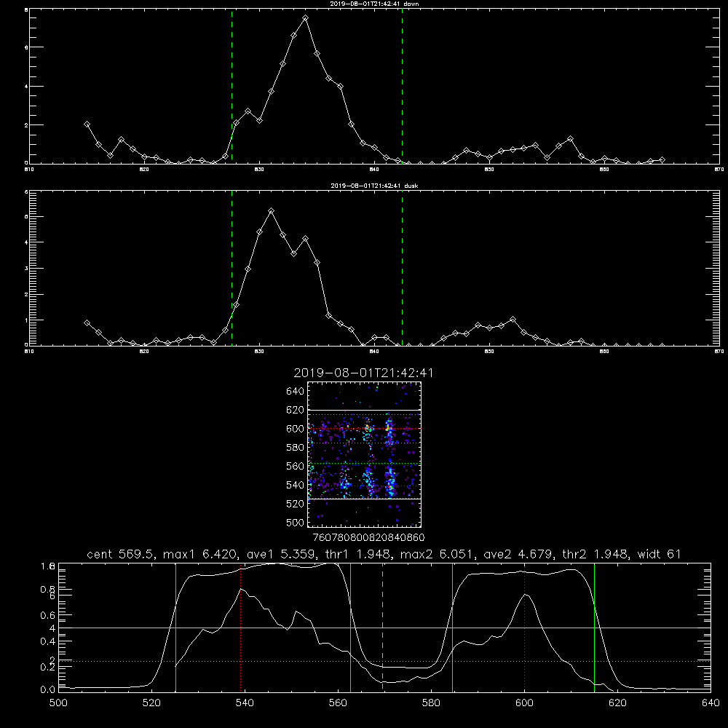Click the large timestamp title above the color image
Image resolution: width=728 pixels, height=728 pixels.
[363, 373]
